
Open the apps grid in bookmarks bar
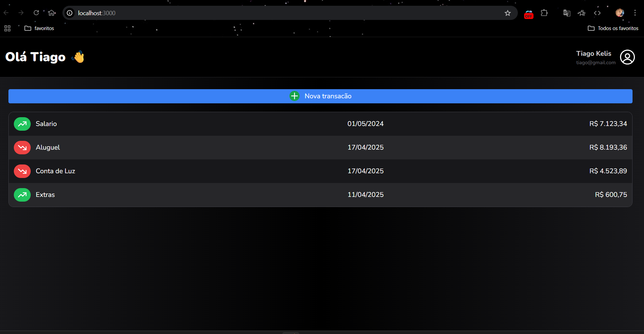pyautogui.click(x=7, y=28)
